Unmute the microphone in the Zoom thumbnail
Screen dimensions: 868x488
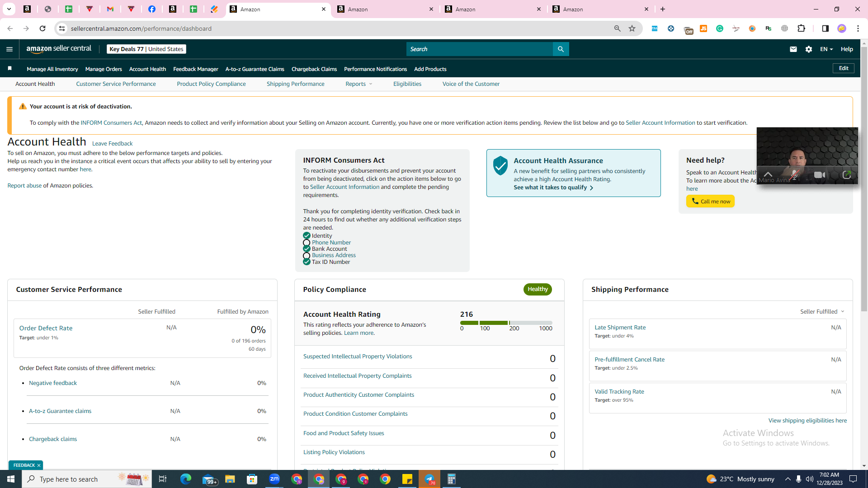pyautogui.click(x=794, y=175)
